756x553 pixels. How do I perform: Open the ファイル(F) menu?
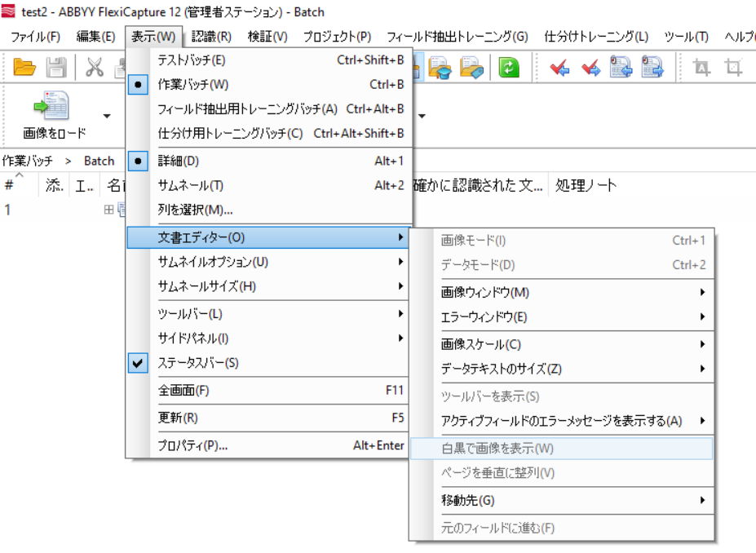coord(35,37)
